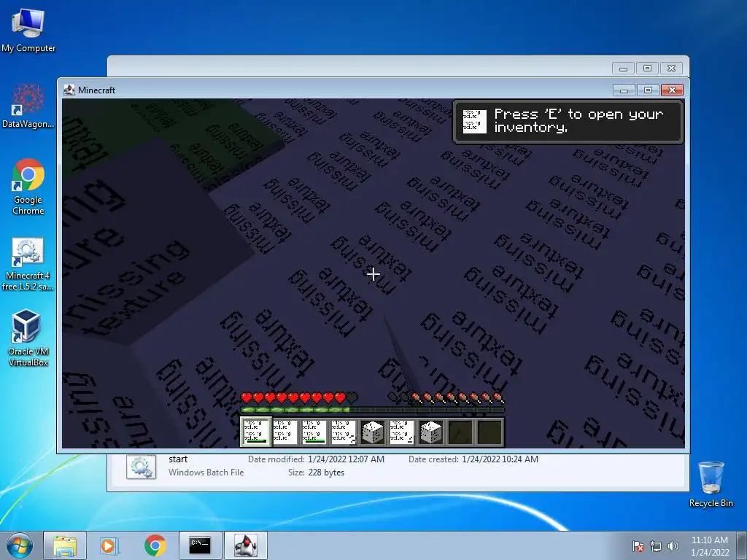The image size is (747, 560).
Task: Open the network status tray icon
Action: pyautogui.click(x=656, y=546)
